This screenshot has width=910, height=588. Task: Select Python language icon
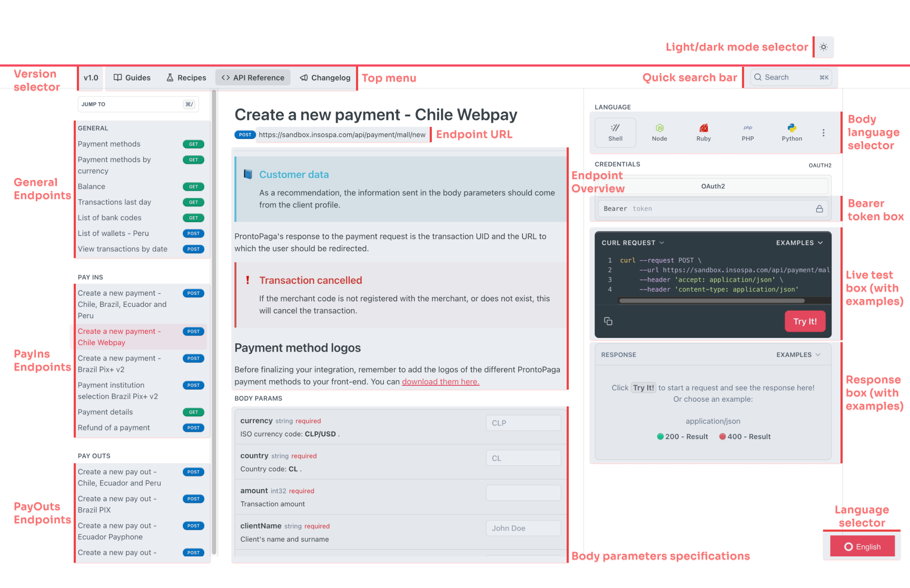pos(792,133)
